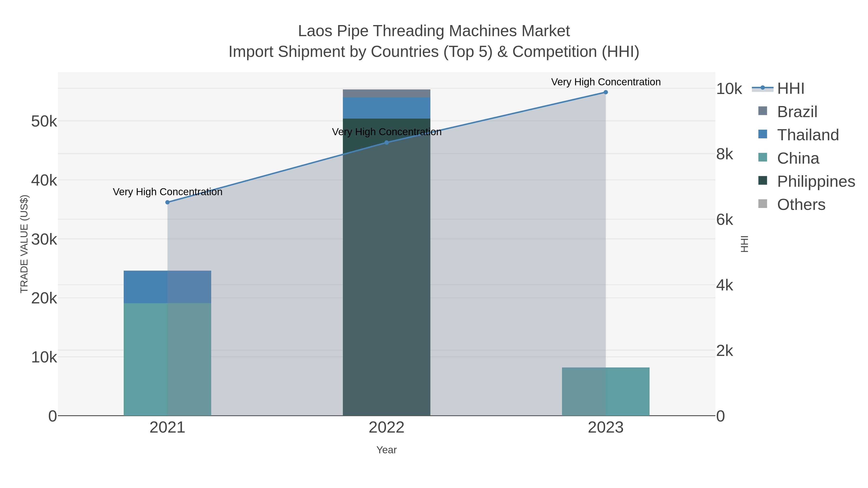Click the 2021 x-axis label
This screenshot has width=868, height=488.
click(168, 427)
